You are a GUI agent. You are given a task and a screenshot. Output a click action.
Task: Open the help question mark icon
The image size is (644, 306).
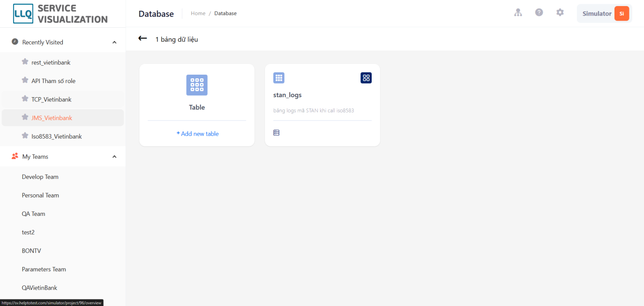click(539, 13)
